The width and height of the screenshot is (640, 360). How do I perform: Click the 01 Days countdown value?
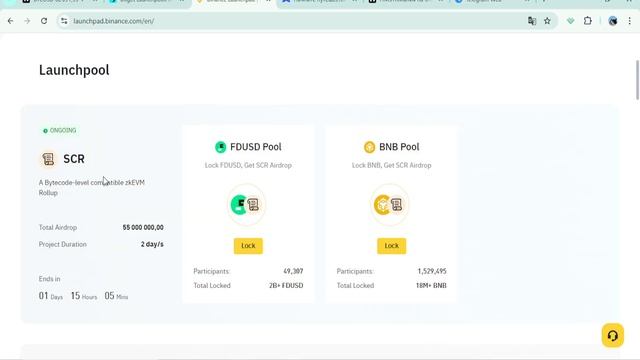[x=51, y=296]
